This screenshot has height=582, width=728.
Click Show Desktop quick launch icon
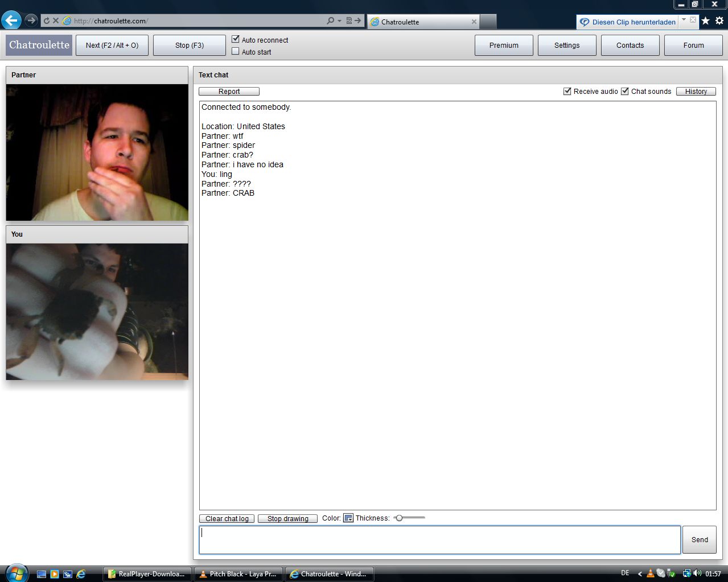point(42,574)
